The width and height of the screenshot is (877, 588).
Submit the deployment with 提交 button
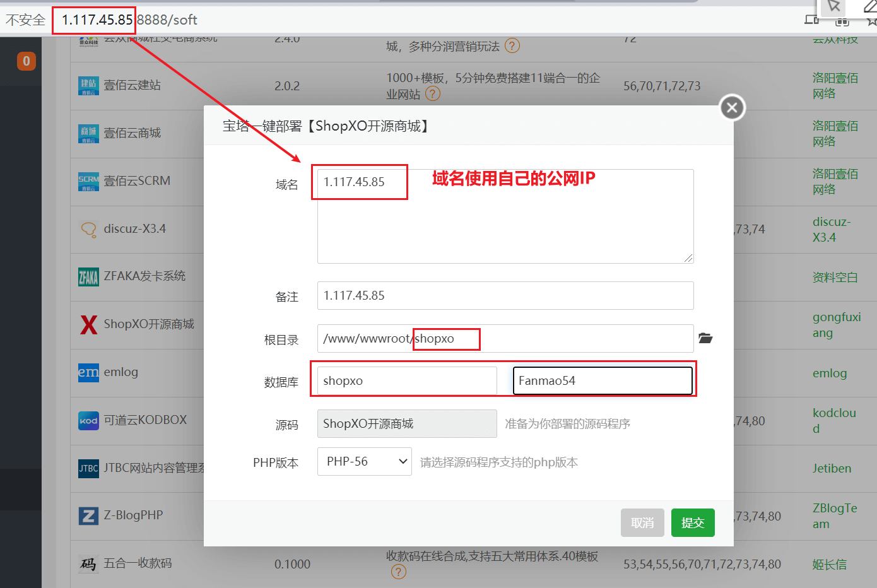pyautogui.click(x=693, y=523)
